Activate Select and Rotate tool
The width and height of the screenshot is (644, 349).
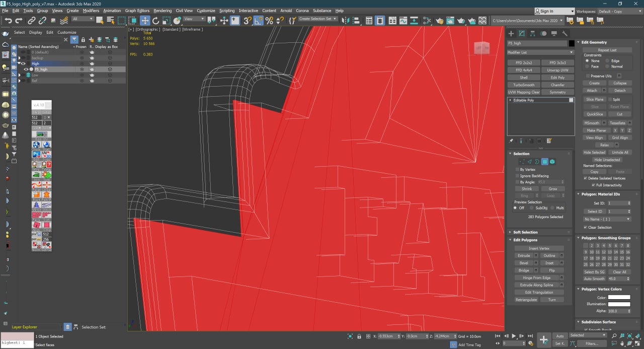pyautogui.click(x=156, y=21)
